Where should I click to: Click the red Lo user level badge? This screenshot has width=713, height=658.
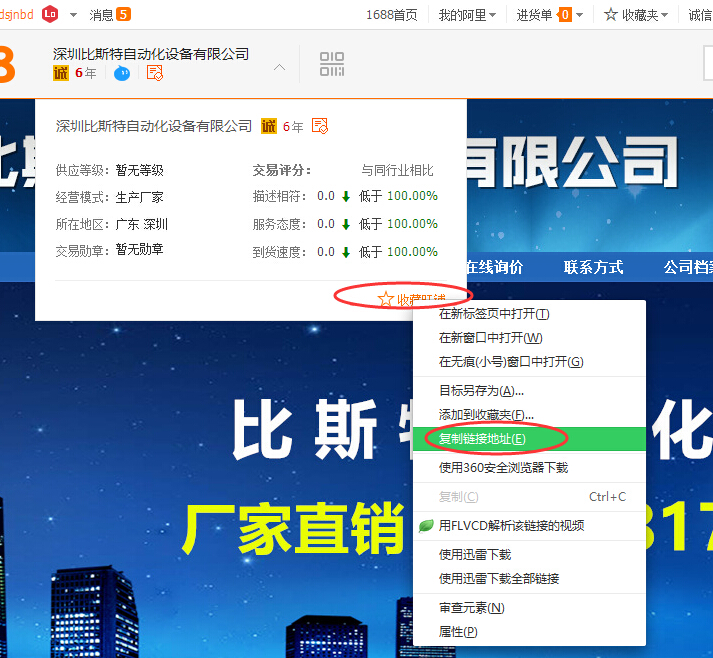click(x=50, y=14)
